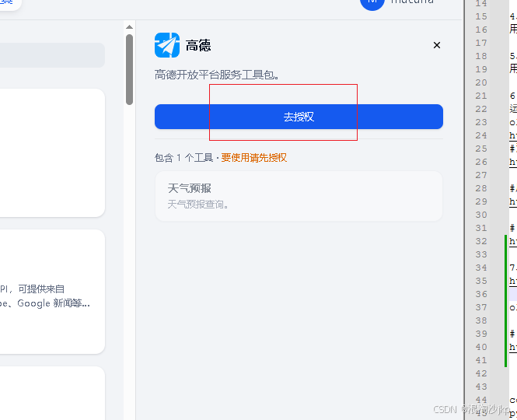
Task: Click line number 30 in editor
Action: click(481, 215)
